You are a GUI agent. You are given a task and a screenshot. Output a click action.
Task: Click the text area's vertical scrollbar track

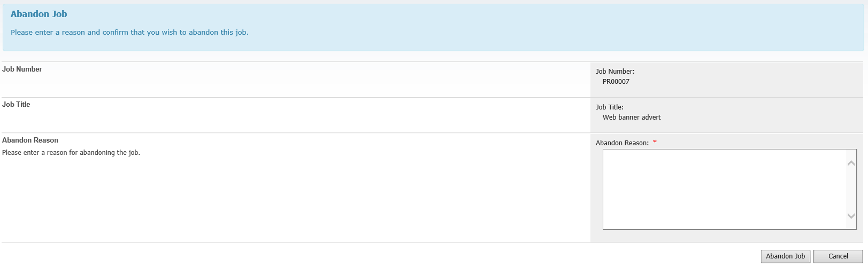coord(851,190)
